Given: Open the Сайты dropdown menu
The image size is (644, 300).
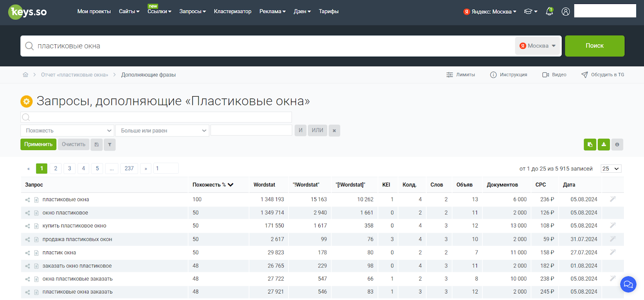Looking at the screenshot, I should coord(129,11).
